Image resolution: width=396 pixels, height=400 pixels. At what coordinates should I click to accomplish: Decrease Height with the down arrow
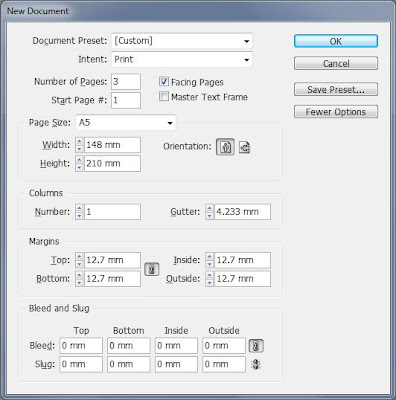[x=79, y=168]
